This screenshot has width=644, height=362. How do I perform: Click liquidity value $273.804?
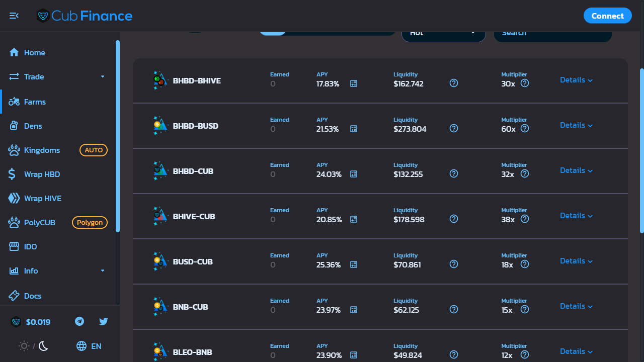(x=410, y=129)
